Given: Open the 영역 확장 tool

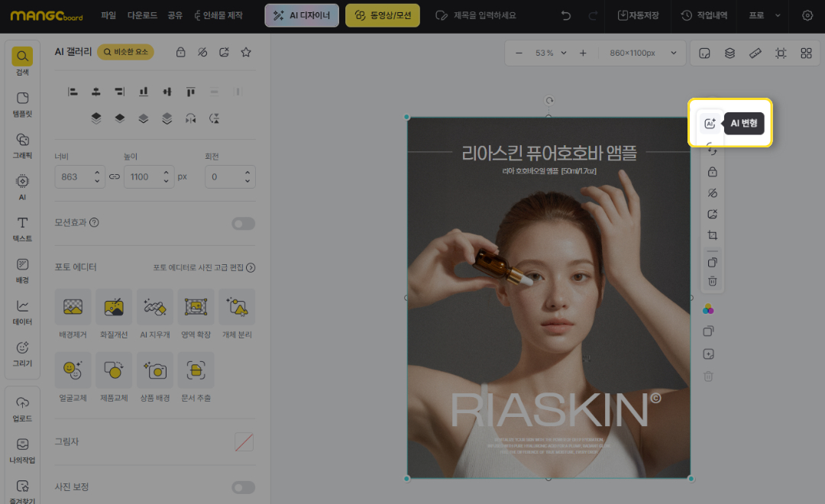Looking at the screenshot, I should [x=196, y=307].
